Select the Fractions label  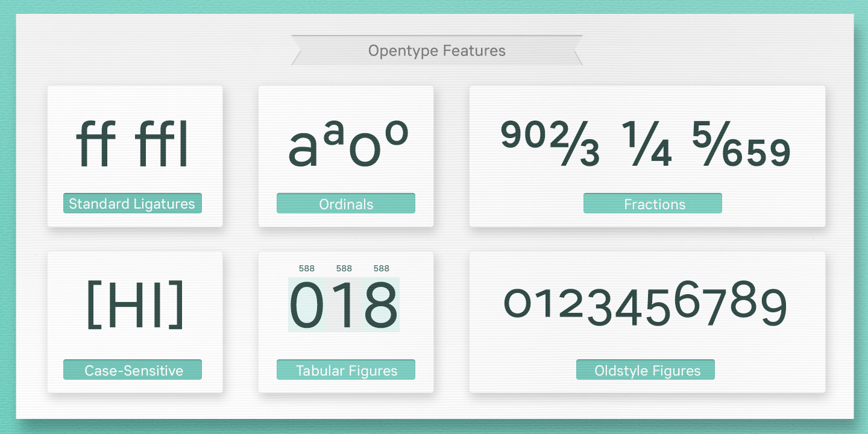[x=654, y=204]
